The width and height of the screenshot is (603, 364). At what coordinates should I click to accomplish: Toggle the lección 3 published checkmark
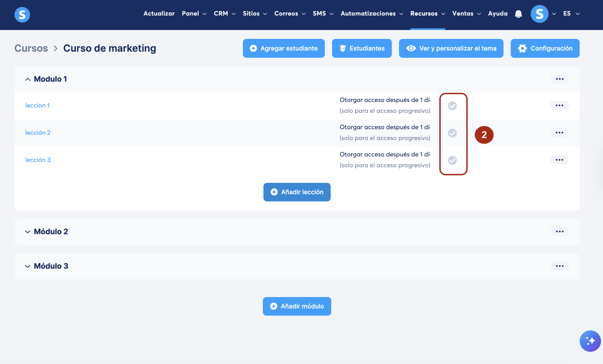(452, 160)
